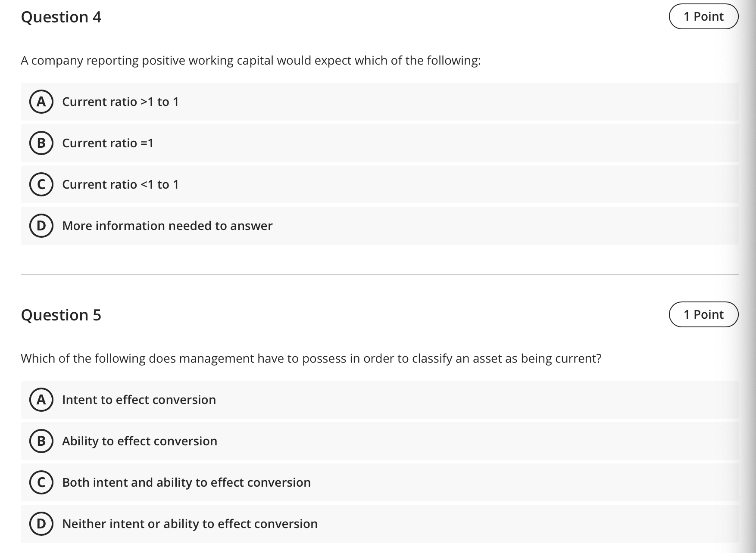
Task: Click the circled C marker in Question 5
Action: (x=41, y=482)
